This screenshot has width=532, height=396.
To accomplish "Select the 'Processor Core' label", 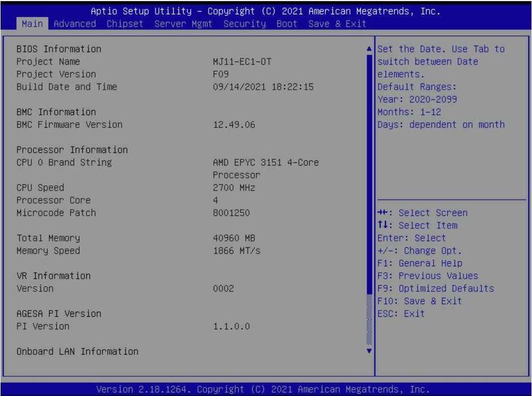I will (53, 200).
